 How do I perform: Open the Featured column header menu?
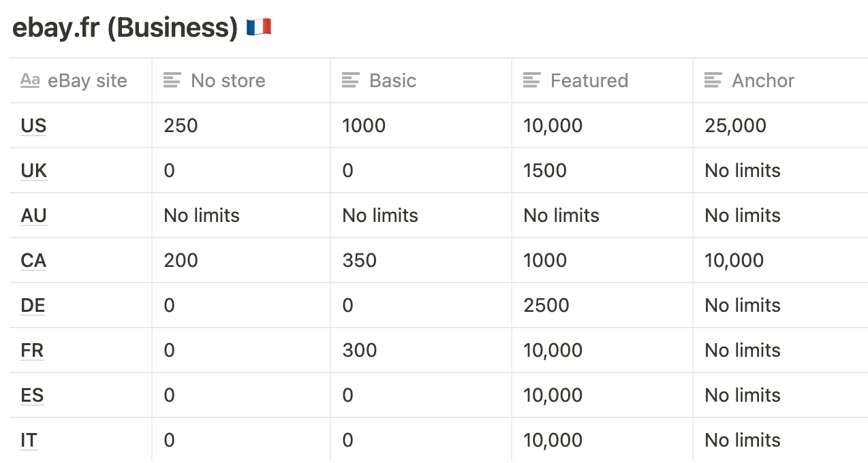pyautogui.click(x=602, y=80)
